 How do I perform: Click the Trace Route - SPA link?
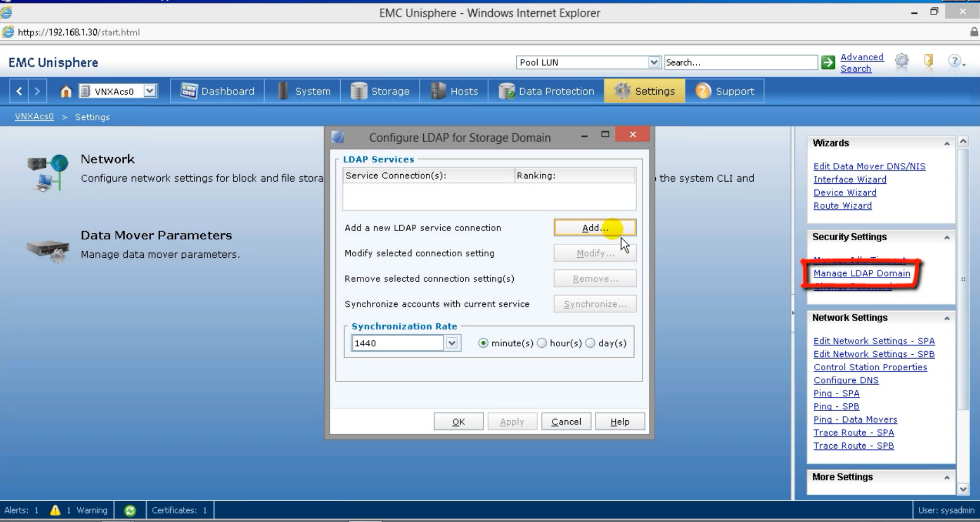[853, 433]
